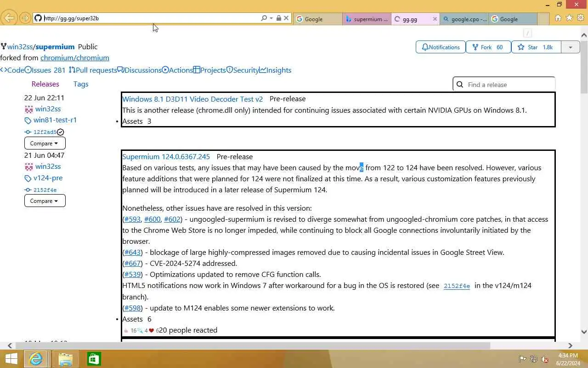Select the Releases subtab

45,84
